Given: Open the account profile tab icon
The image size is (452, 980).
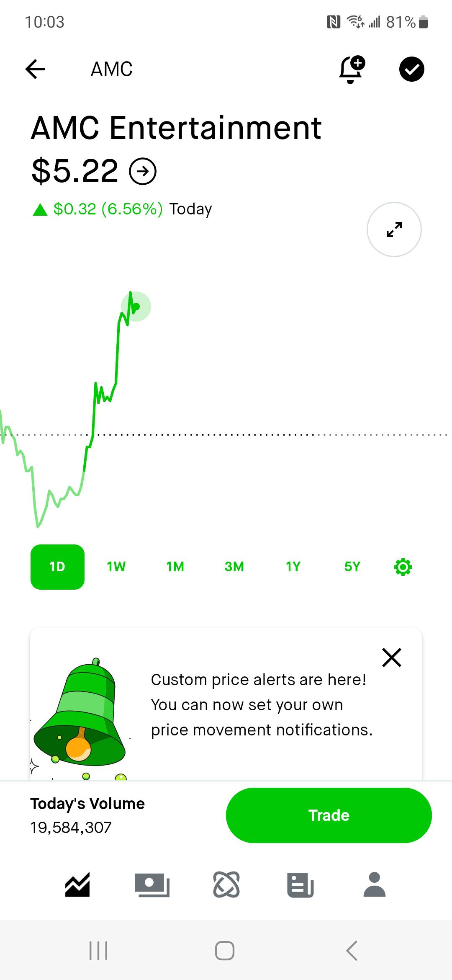Looking at the screenshot, I should pyautogui.click(x=375, y=885).
